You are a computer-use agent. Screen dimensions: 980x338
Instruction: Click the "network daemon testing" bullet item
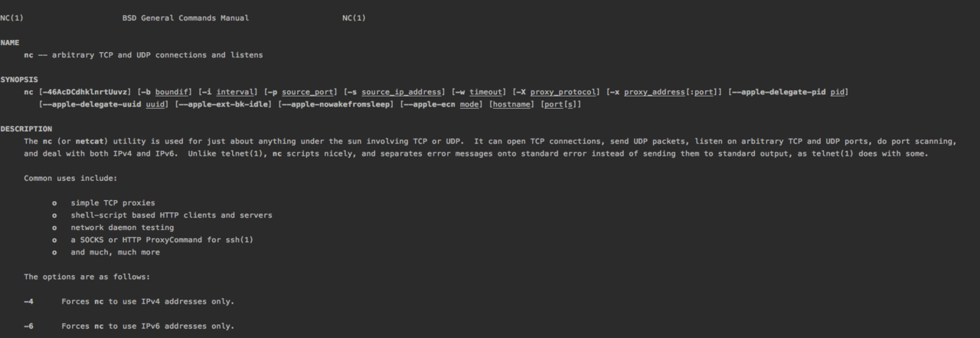[122, 228]
